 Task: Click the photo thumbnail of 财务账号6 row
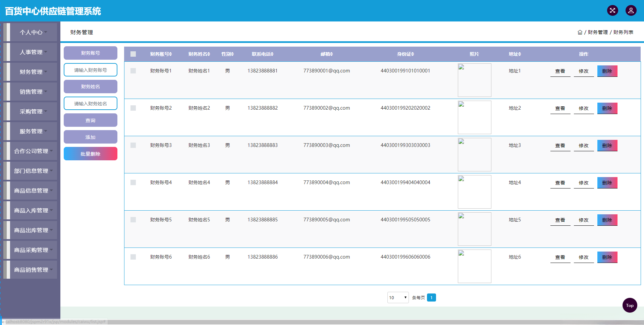[x=475, y=266]
